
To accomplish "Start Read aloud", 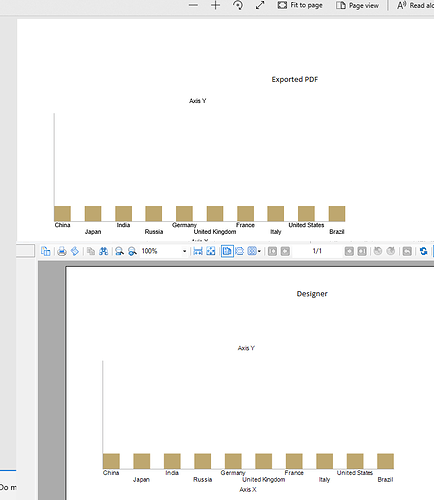I will (x=415, y=5).
